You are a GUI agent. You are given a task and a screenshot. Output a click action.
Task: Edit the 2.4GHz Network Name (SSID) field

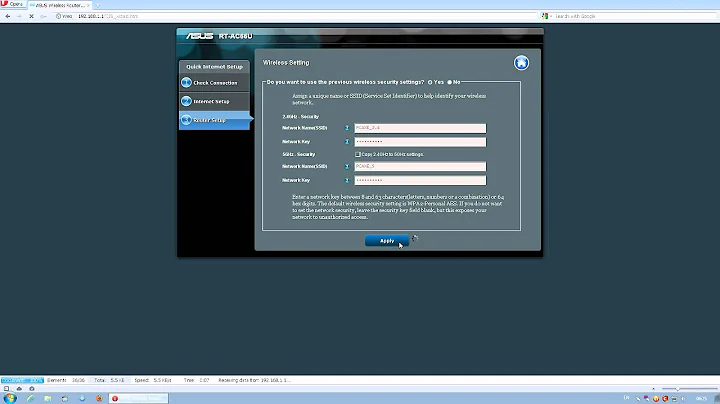click(420, 128)
